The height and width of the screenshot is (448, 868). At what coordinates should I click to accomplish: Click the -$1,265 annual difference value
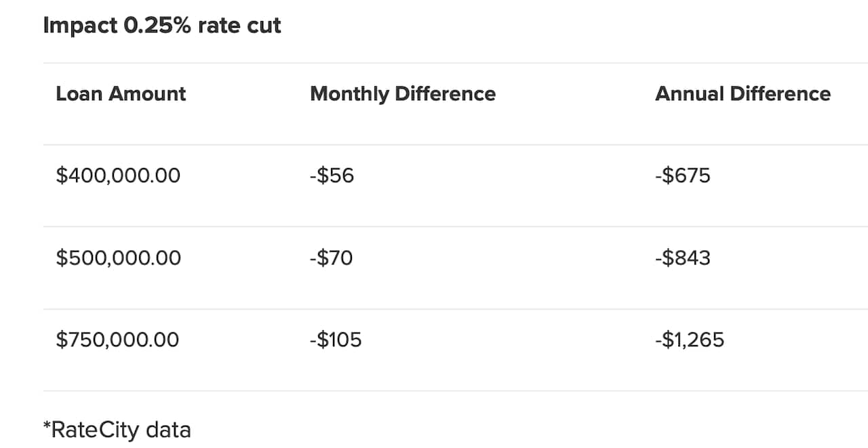click(x=690, y=340)
